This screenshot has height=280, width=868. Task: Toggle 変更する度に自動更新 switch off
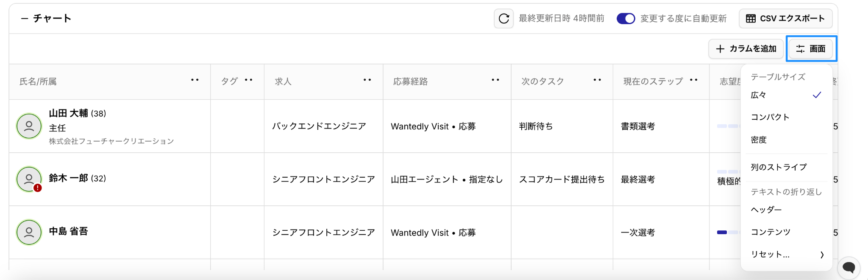pyautogui.click(x=626, y=19)
